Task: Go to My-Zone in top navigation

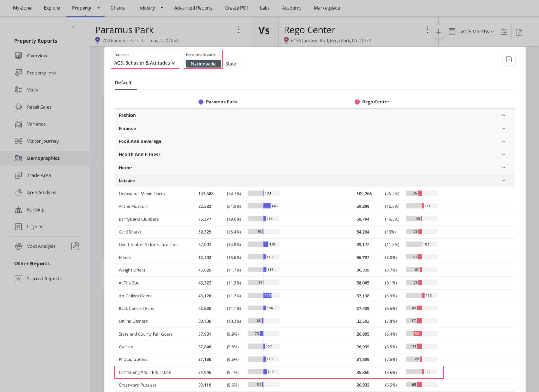Action: pos(22,8)
